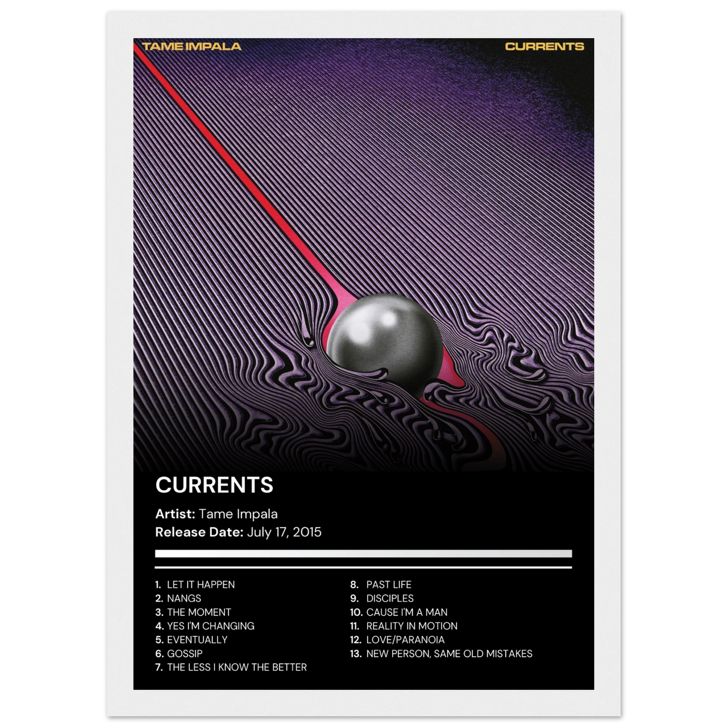Select track 10 CAUSE I'M A MAN
The height and width of the screenshot is (728, 728).
point(407,612)
